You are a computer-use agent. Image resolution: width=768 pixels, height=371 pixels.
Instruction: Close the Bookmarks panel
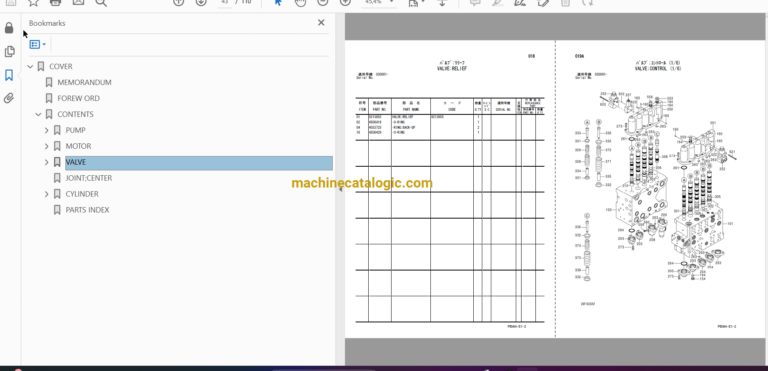(321, 23)
